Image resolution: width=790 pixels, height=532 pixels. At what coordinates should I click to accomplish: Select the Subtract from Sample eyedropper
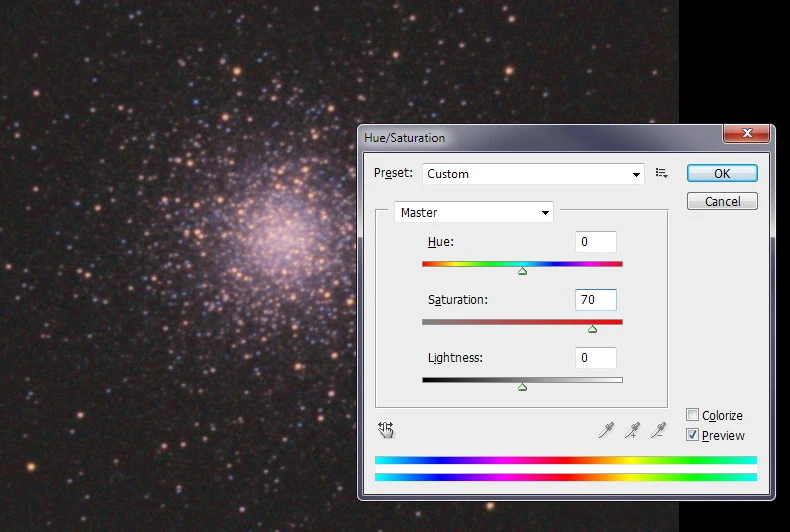pyautogui.click(x=658, y=430)
